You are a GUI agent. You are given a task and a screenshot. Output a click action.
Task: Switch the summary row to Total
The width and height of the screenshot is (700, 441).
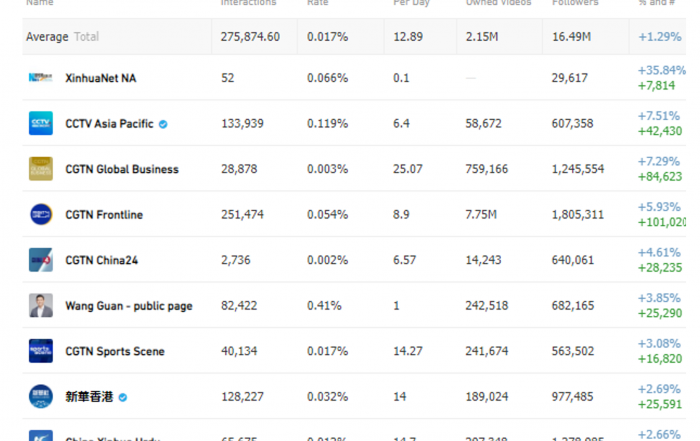(x=86, y=37)
